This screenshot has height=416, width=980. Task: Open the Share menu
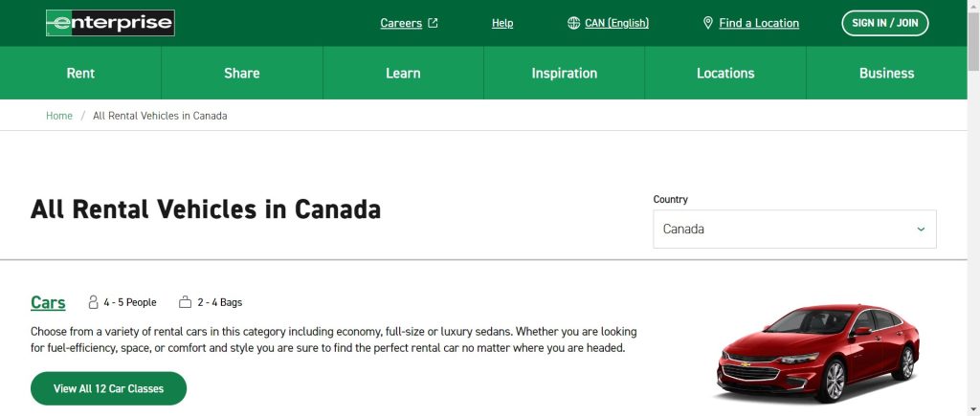(241, 73)
